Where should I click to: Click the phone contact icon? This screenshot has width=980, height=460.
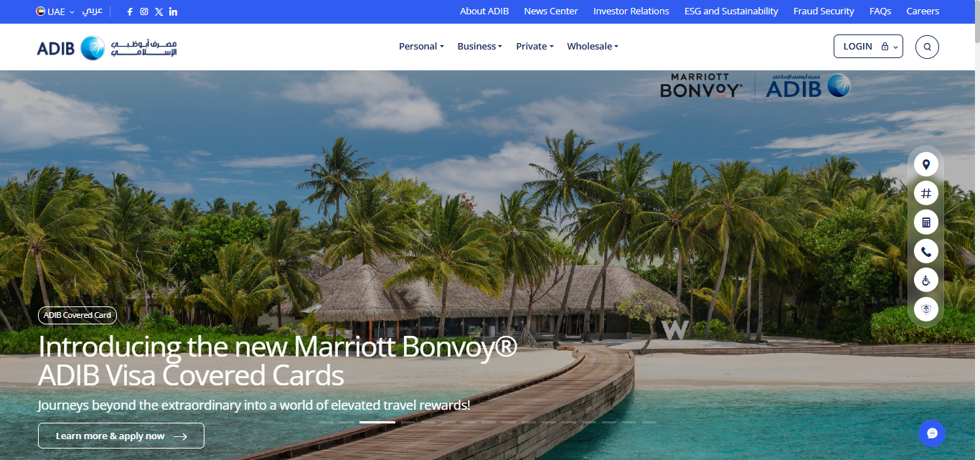[x=926, y=251]
